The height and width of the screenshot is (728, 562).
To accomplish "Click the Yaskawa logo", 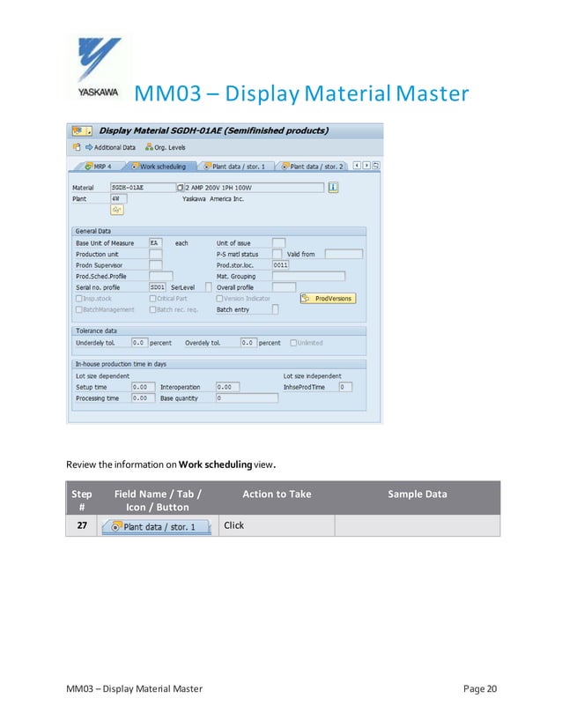I will click(99, 67).
